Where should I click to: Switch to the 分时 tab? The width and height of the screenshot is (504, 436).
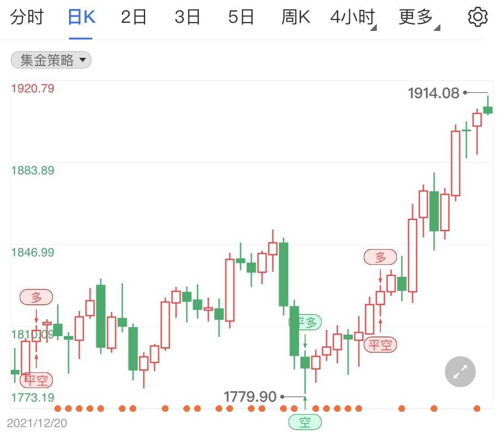[x=27, y=18]
